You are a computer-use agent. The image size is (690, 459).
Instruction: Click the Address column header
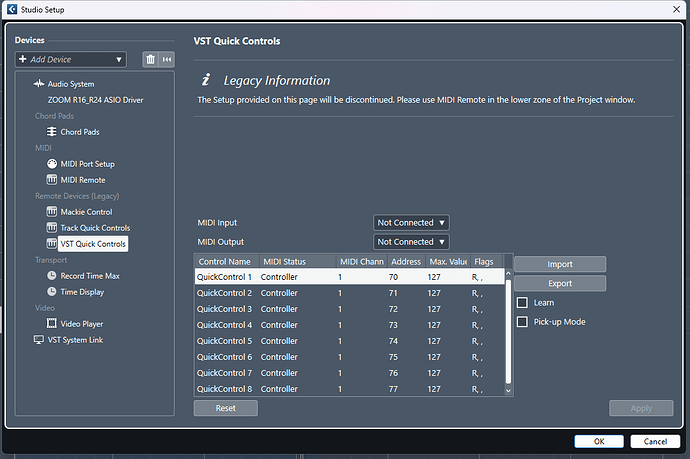[x=407, y=261]
